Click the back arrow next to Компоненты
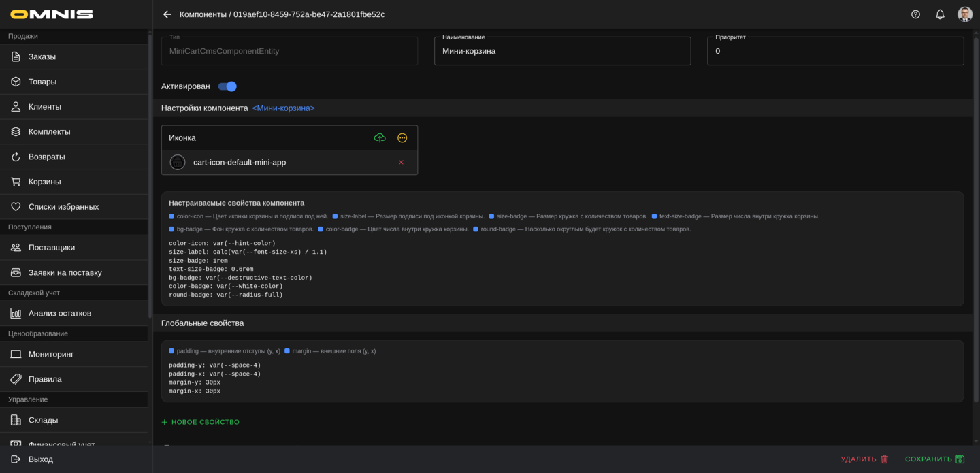This screenshot has width=980, height=473. point(167,14)
